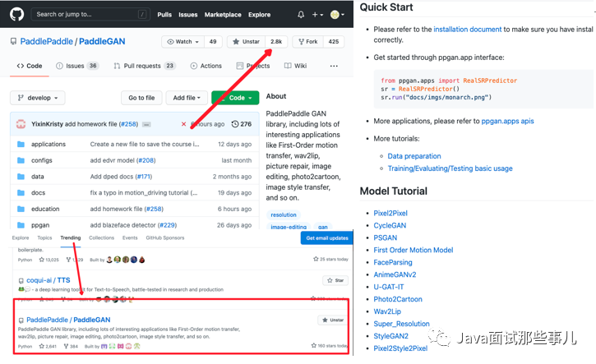Open the user avatar menu
The height and width of the screenshot is (364, 596).
(337, 15)
